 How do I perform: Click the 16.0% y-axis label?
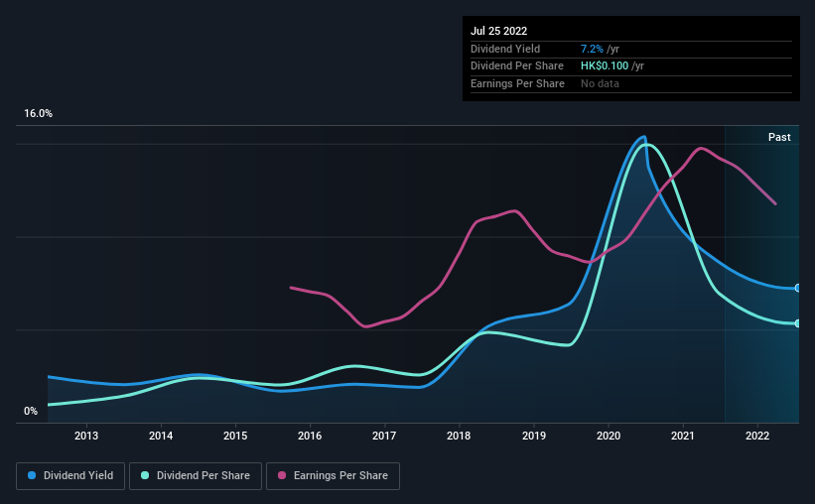(x=39, y=113)
